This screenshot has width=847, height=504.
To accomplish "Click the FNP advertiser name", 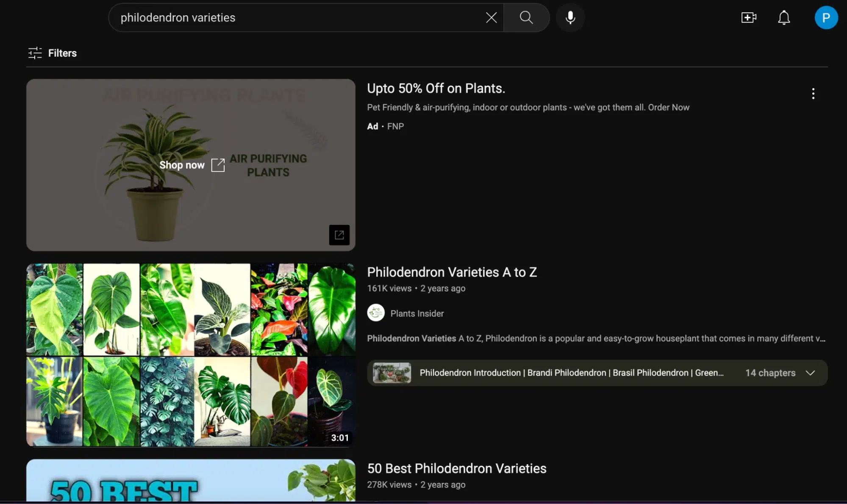I will click(395, 126).
